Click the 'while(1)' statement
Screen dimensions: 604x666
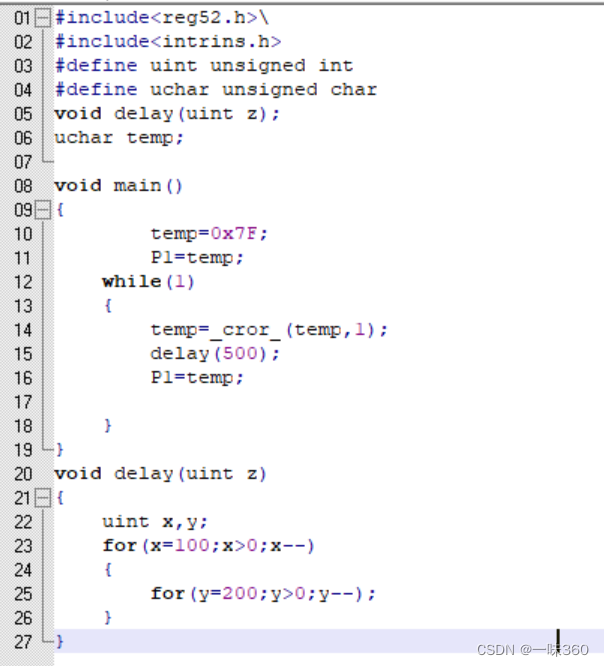pos(148,282)
